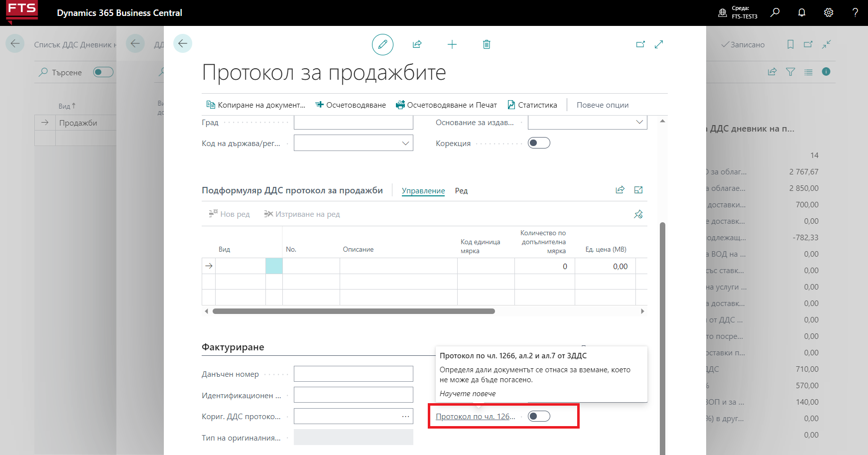
Task: Click the scroll right arrow of the subform
Action: pyautogui.click(x=642, y=311)
